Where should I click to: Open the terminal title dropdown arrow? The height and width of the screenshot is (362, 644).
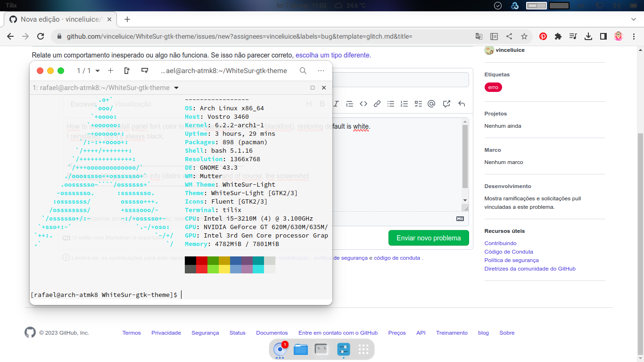176,88
